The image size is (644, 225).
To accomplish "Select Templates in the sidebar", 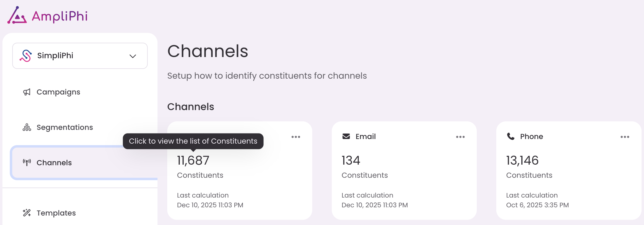I will [56, 213].
